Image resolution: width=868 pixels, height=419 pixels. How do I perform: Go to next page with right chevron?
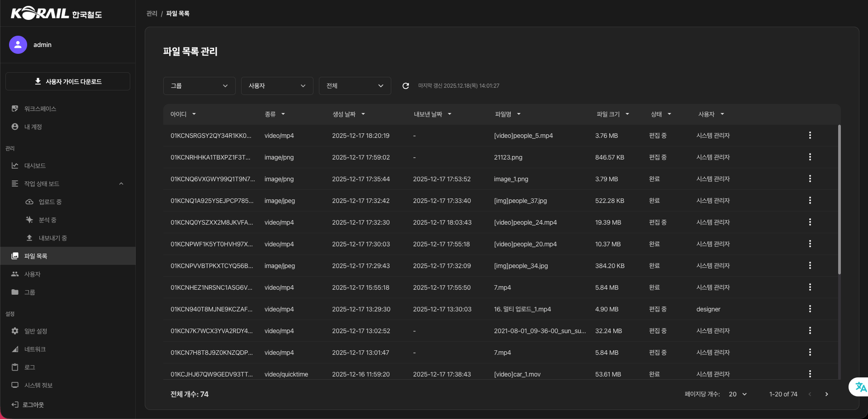click(826, 394)
